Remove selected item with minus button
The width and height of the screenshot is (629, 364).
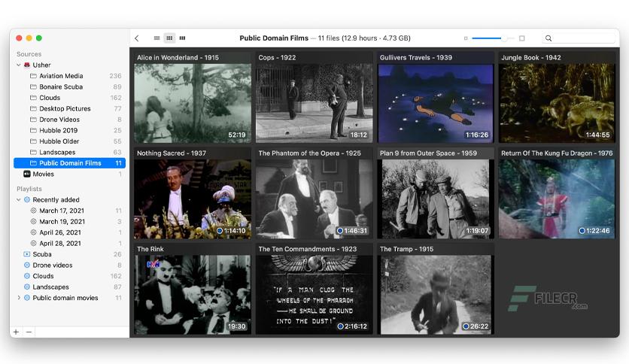click(29, 332)
